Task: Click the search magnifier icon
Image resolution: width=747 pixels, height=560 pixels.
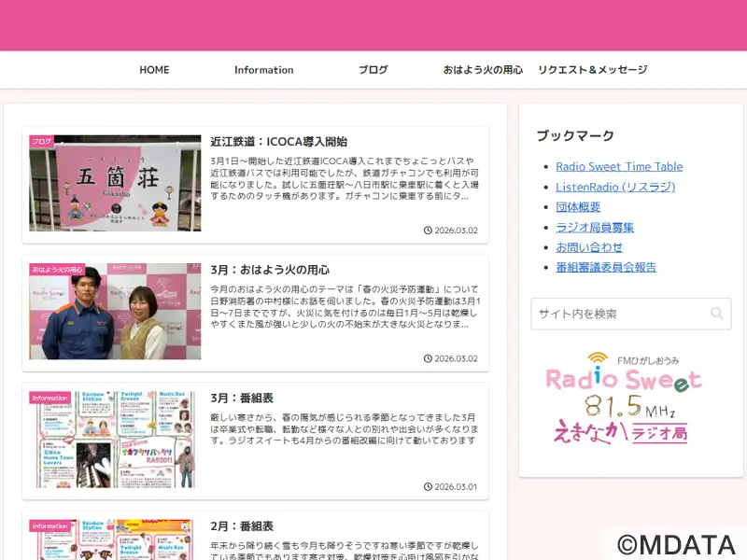Action: coord(716,314)
